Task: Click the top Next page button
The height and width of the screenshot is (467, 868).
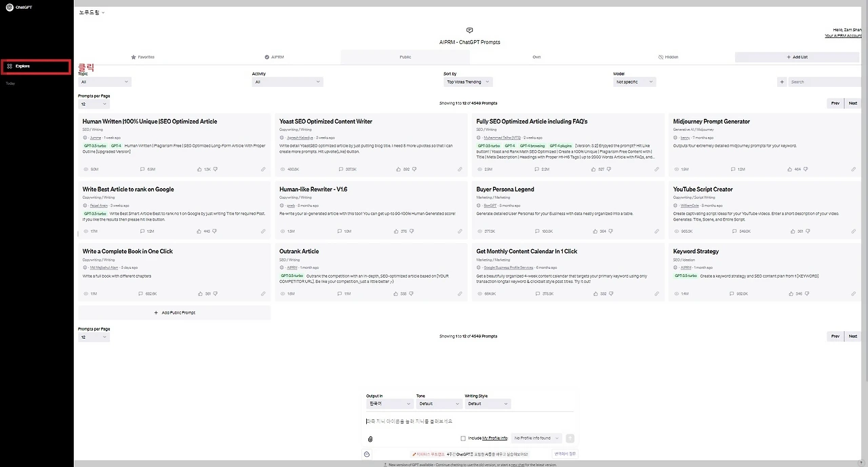Action: 852,103
